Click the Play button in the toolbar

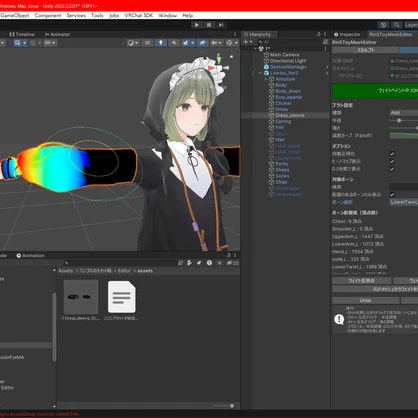(x=196, y=25)
